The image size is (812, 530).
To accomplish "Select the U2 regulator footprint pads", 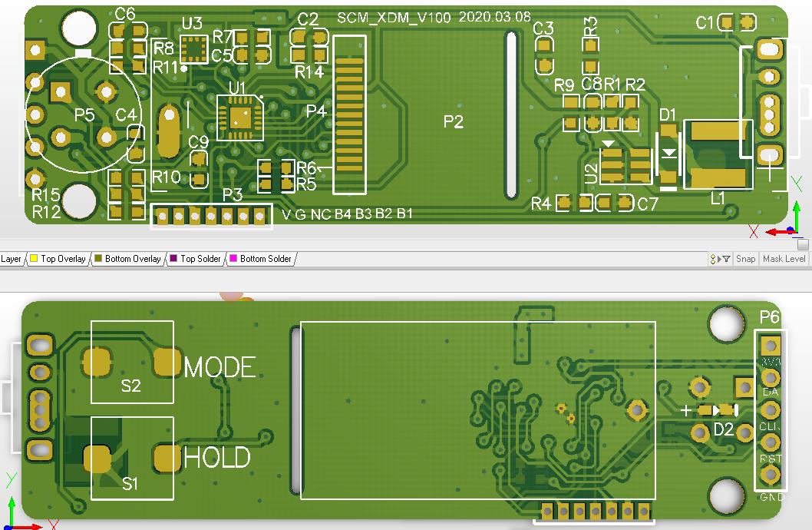I will coord(626,166).
